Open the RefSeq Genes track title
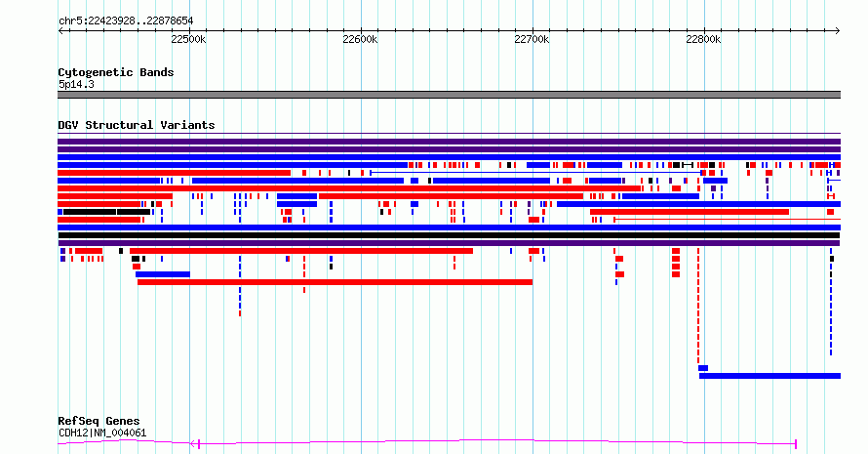Image resolution: width=868 pixels, height=454 pixels. click(99, 421)
